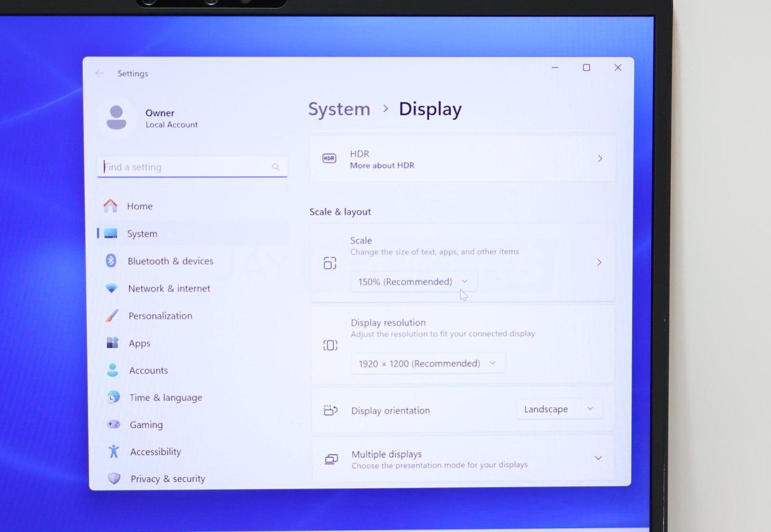Click the Privacy & security shield icon
Screen dimensions: 771x532
point(114,478)
